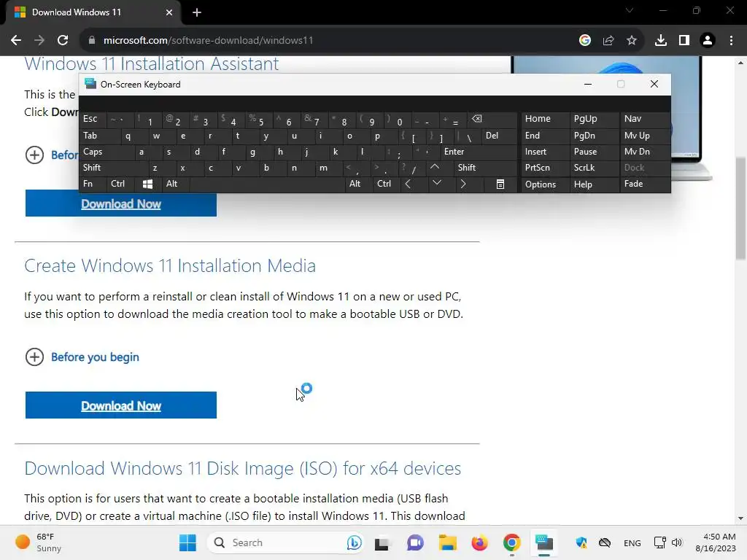Screen dimensions: 747x560
Task: Go back with the browser back arrow
Action: coord(16,41)
